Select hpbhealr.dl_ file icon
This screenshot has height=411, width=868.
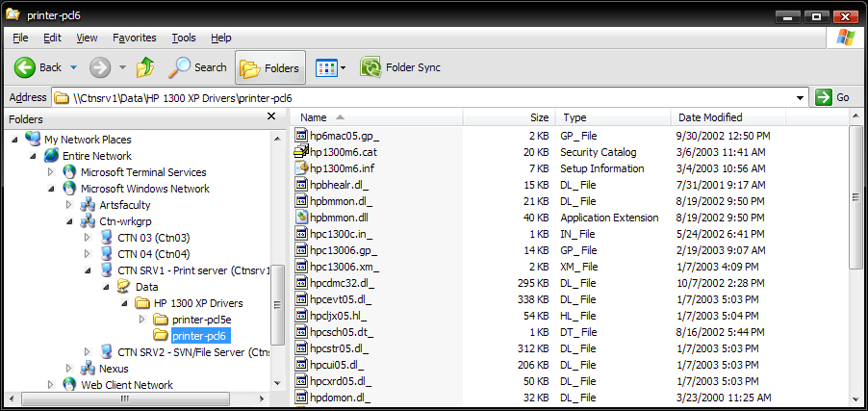(301, 185)
